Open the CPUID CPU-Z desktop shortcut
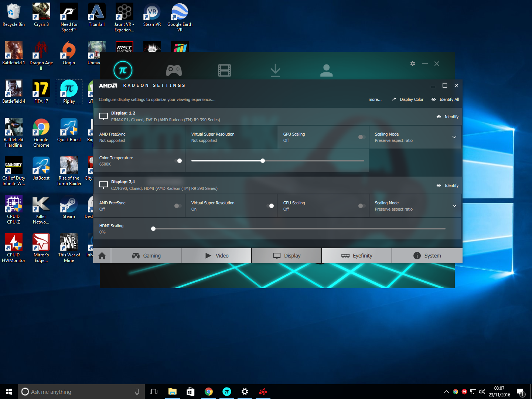Viewport: 532px width, 399px height. click(x=14, y=209)
